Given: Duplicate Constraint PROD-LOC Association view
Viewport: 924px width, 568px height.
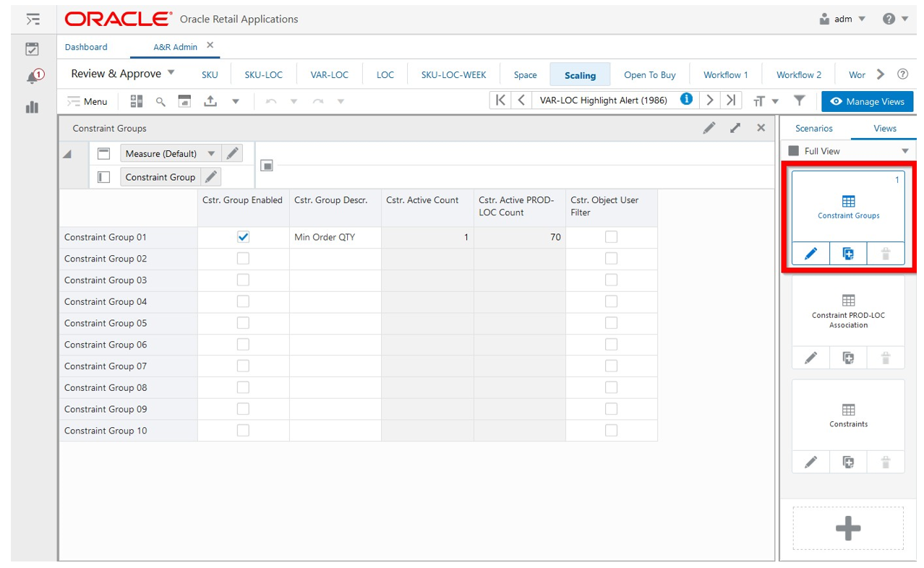Looking at the screenshot, I should [x=848, y=358].
